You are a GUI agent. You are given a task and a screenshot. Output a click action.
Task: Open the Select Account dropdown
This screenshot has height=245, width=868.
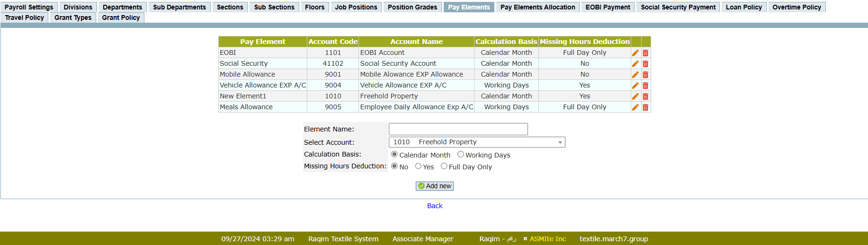tap(476, 142)
